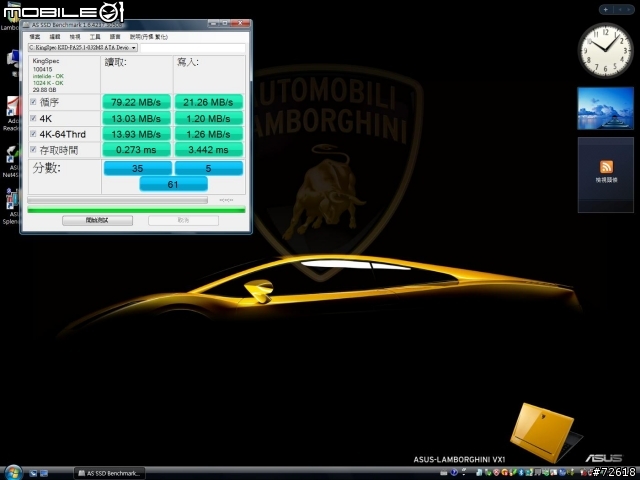Minimize the AS SSD Benchmark window

[x=215, y=24]
